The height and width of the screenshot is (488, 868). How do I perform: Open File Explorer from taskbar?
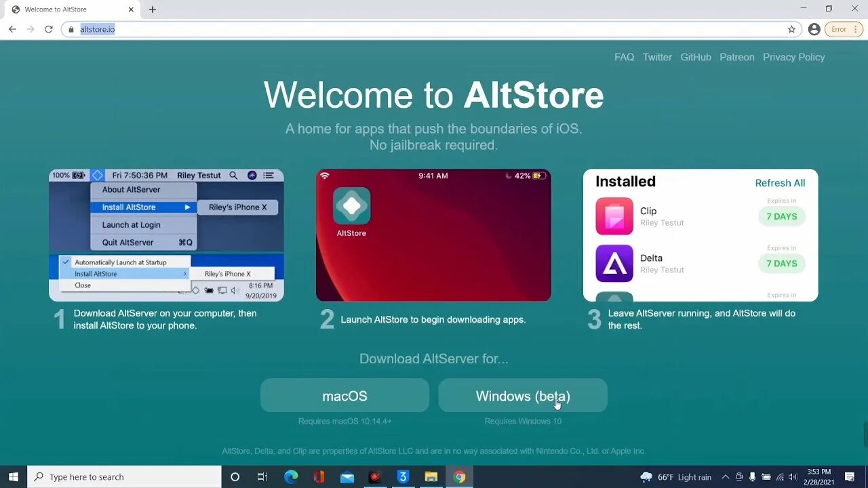(431, 477)
